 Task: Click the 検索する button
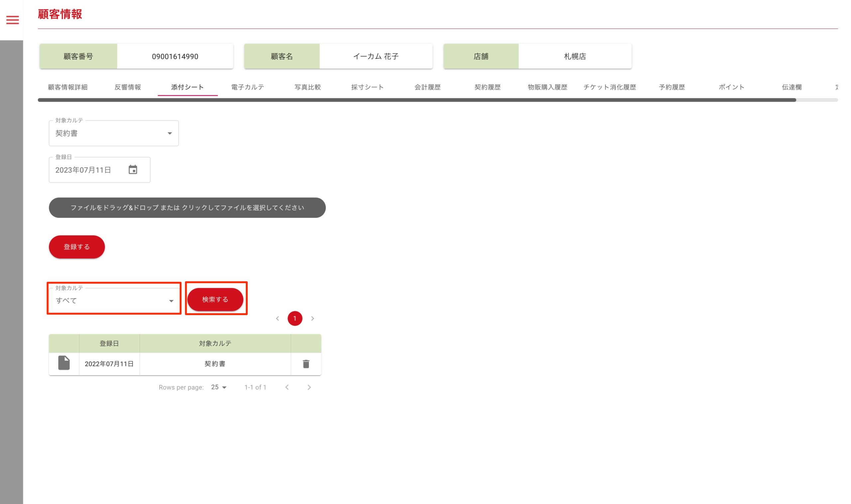[x=215, y=300]
